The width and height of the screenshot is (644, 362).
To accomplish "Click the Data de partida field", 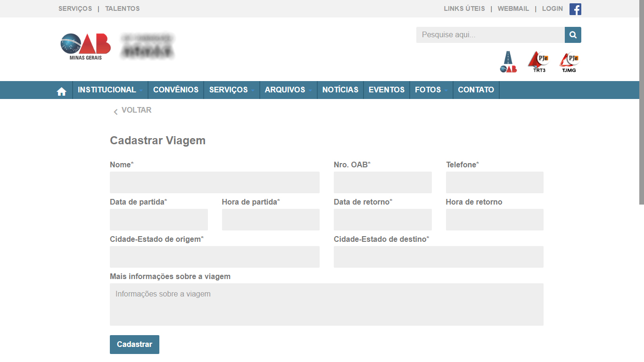I will click(x=159, y=220).
